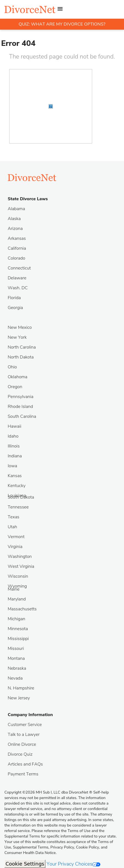Screen dimensions: 124x868
Task: Click Talk to a Lawyer
Action: coord(24,734)
